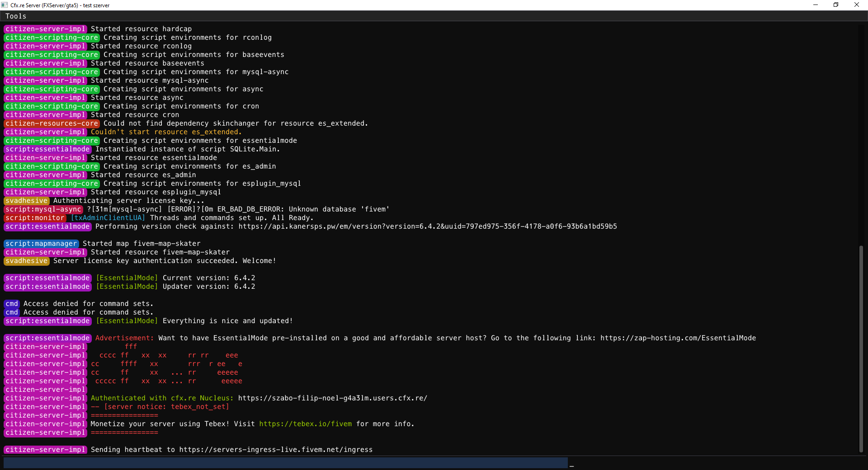Click the server notice tebex_not_set line
Image resolution: width=868 pixels, height=470 pixels.
[x=159, y=407]
